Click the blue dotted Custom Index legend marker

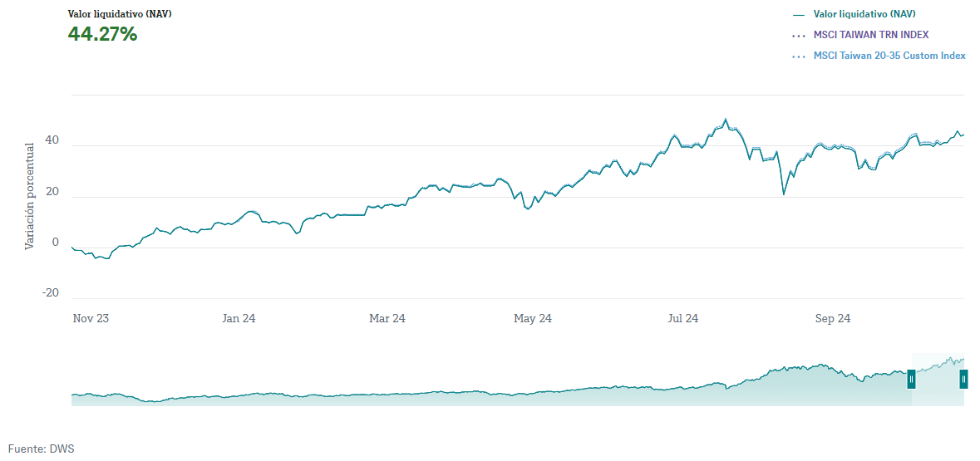click(799, 56)
